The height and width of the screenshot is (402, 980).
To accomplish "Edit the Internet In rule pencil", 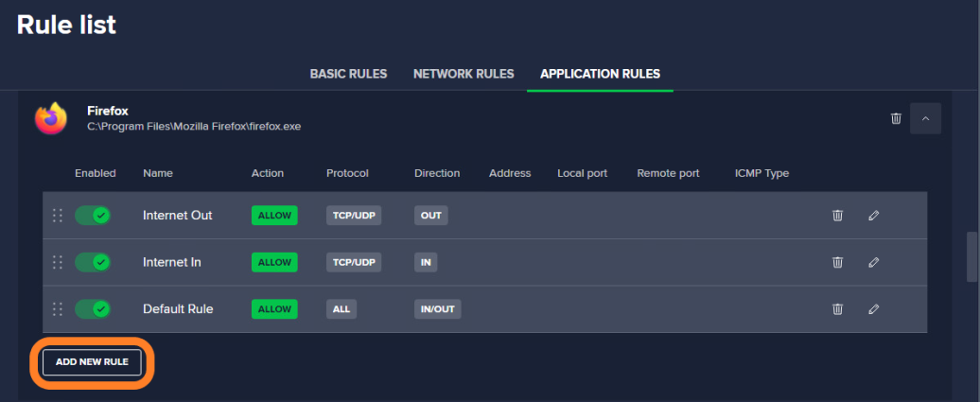I will click(x=874, y=262).
